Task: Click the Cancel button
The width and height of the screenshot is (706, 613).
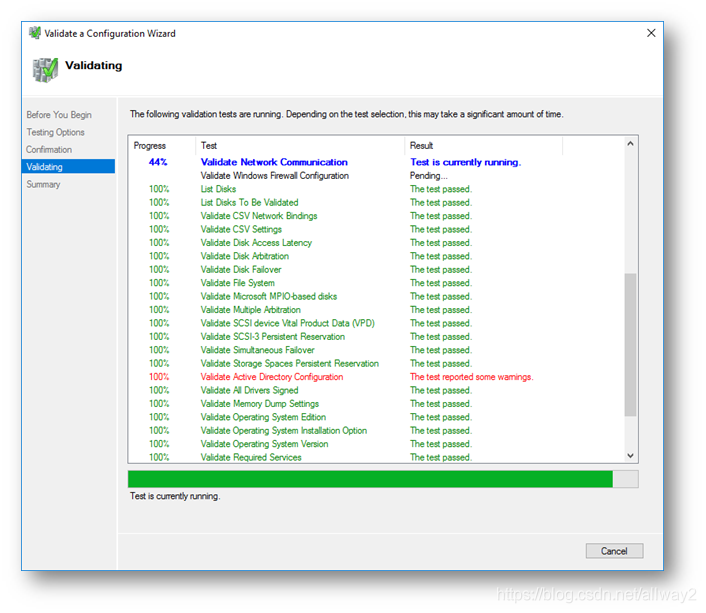Action: point(614,551)
